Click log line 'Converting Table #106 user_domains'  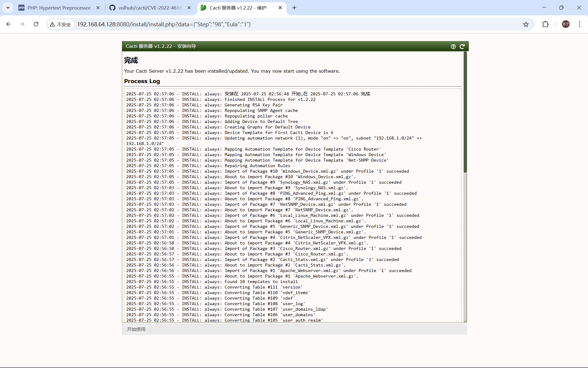pos(221,315)
